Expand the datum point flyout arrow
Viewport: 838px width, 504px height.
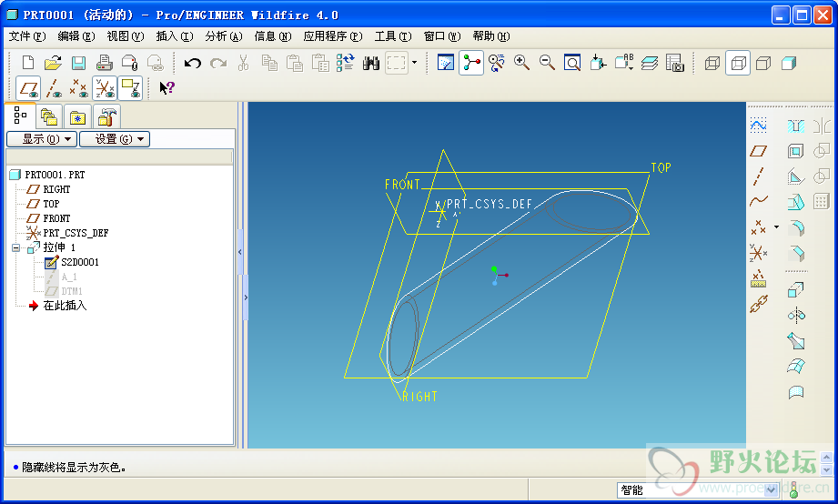click(776, 227)
